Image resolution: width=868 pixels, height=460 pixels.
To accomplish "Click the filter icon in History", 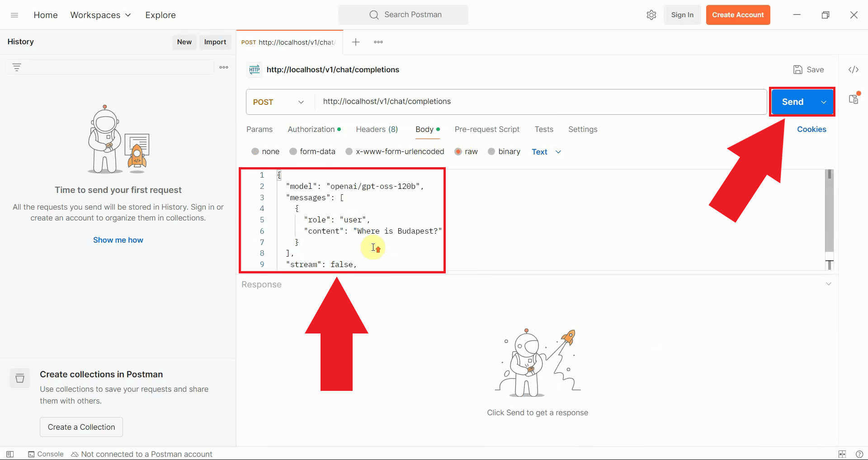I will [17, 67].
